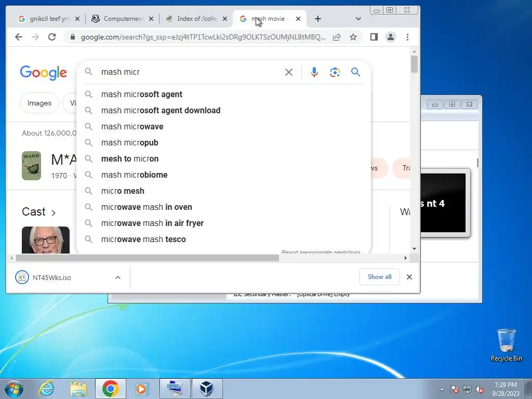The height and width of the screenshot is (399, 532).
Task: Click the M*A*S*H movie poster thumbnail
Action: pyautogui.click(x=31, y=166)
